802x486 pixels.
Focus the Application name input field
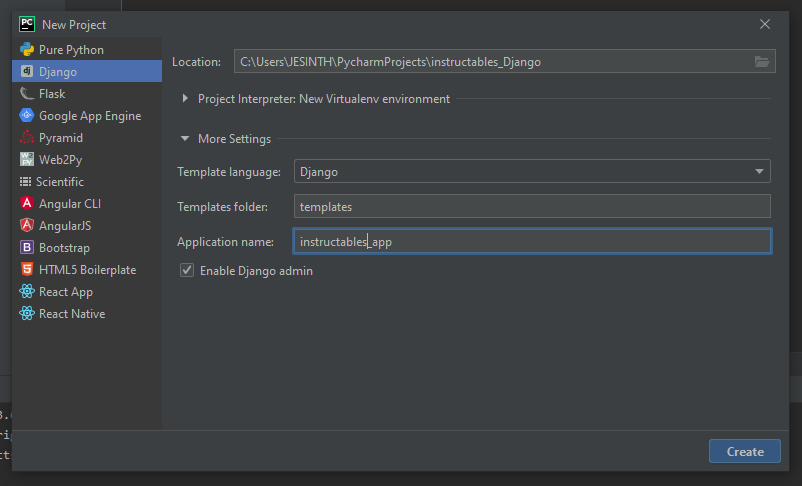click(x=532, y=242)
